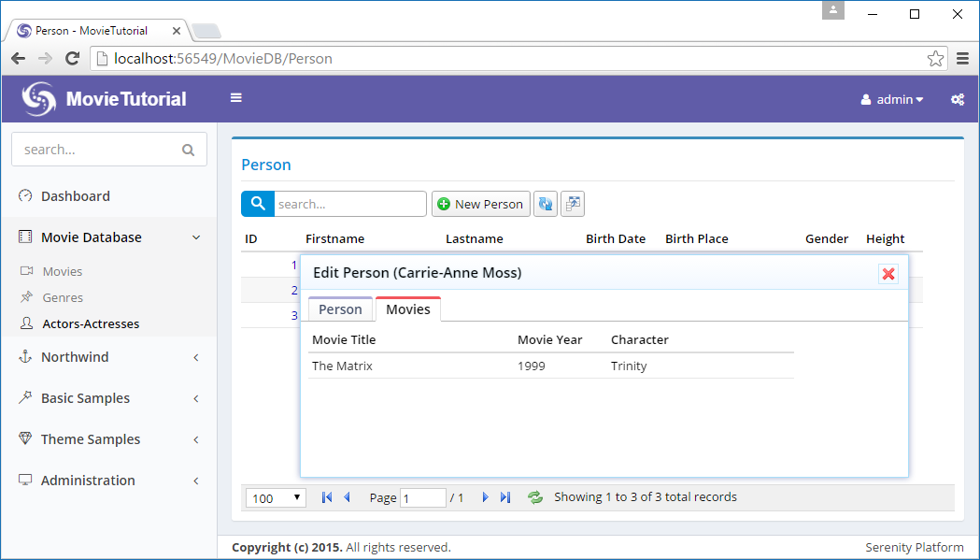Click the New Person button
The width and height of the screenshot is (980, 560).
[x=480, y=204]
